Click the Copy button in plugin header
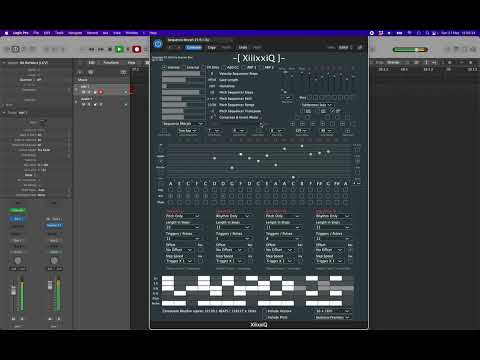The height and width of the screenshot is (360, 480). tap(212, 48)
